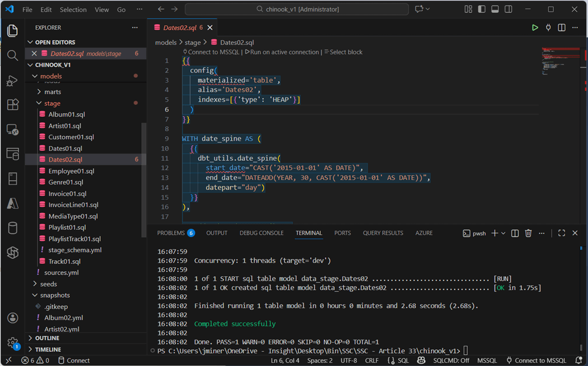Toggle the bottom panel layout button
The width and height of the screenshot is (588, 366).
click(x=495, y=10)
